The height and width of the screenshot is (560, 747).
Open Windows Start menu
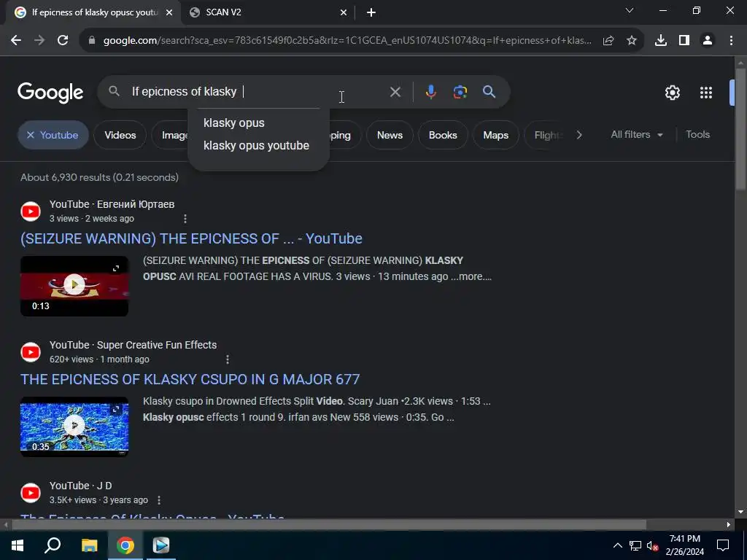(x=18, y=545)
